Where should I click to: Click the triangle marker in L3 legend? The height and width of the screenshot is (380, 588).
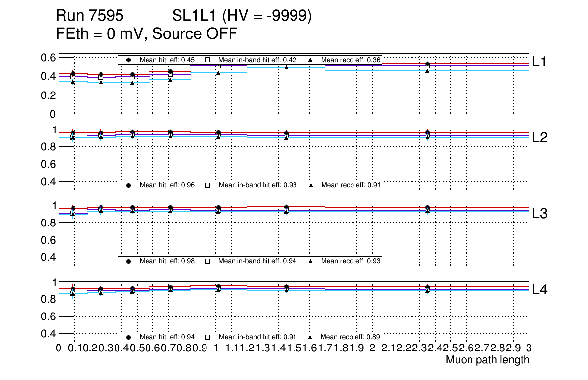tap(311, 261)
